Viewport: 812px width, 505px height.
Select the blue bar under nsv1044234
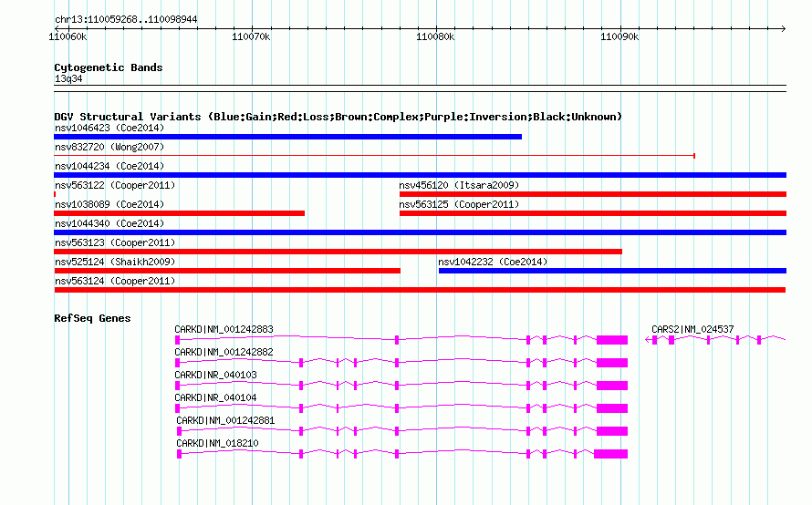click(420, 175)
